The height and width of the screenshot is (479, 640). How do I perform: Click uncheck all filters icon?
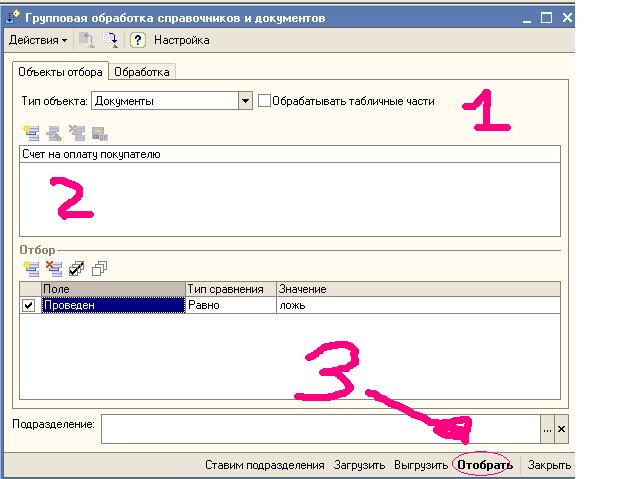coord(100,268)
